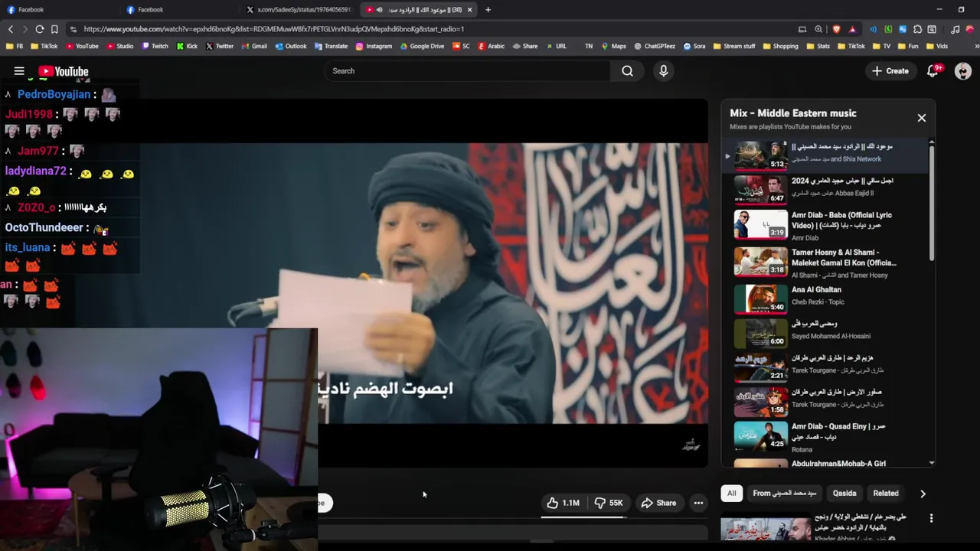
Task: Click the YouTube logo to go home
Action: click(64, 71)
